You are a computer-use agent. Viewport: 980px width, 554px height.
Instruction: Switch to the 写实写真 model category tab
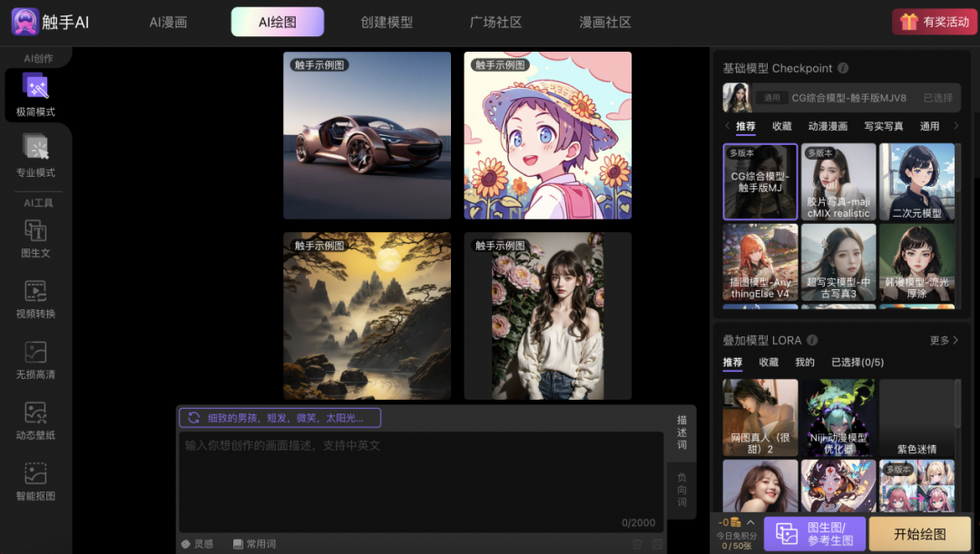coord(883,126)
